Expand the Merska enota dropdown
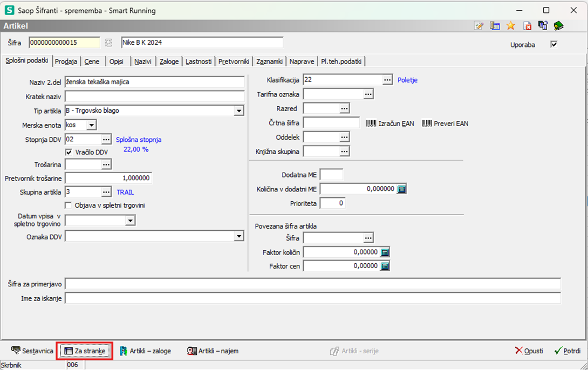Viewport: 588px width, 370px height. [92, 125]
